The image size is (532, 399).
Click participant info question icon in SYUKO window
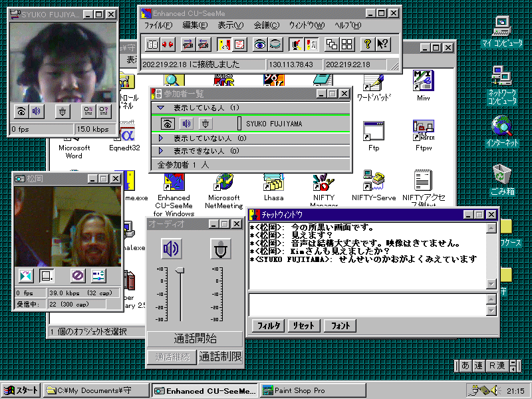pos(104,111)
